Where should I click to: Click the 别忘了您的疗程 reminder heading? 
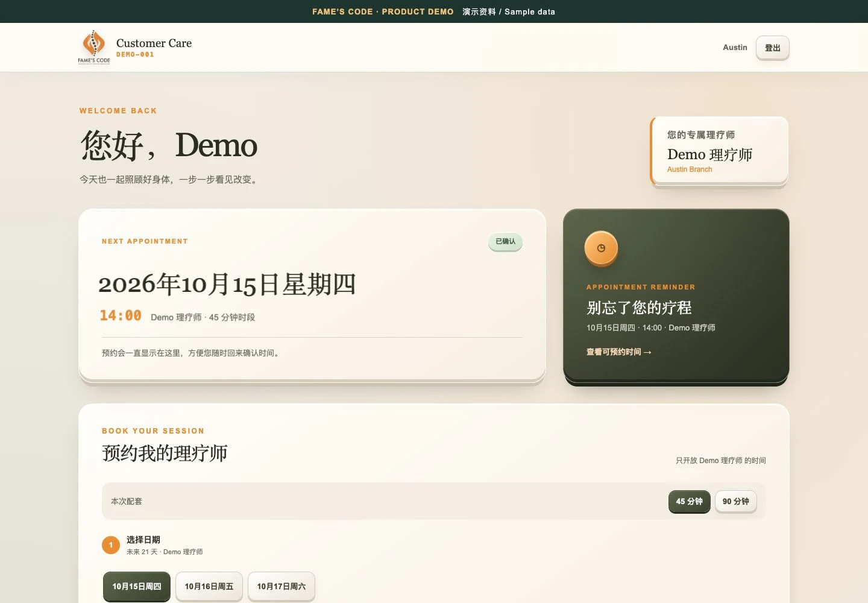(x=639, y=308)
